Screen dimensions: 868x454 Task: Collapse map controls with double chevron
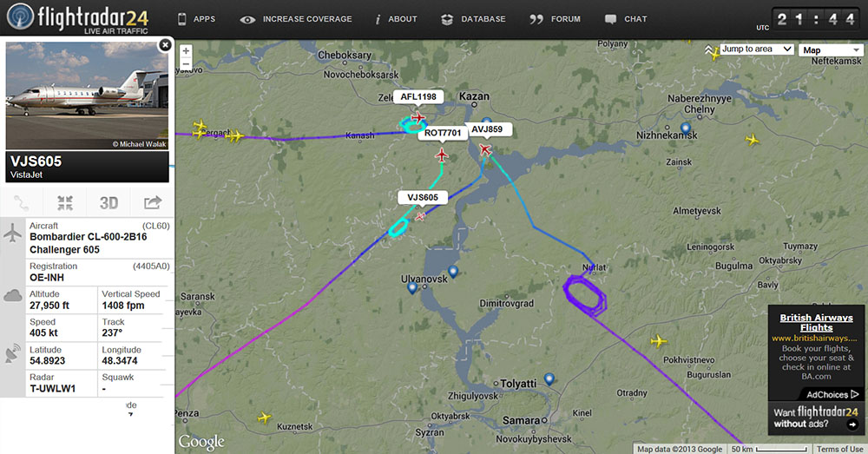coord(708,49)
